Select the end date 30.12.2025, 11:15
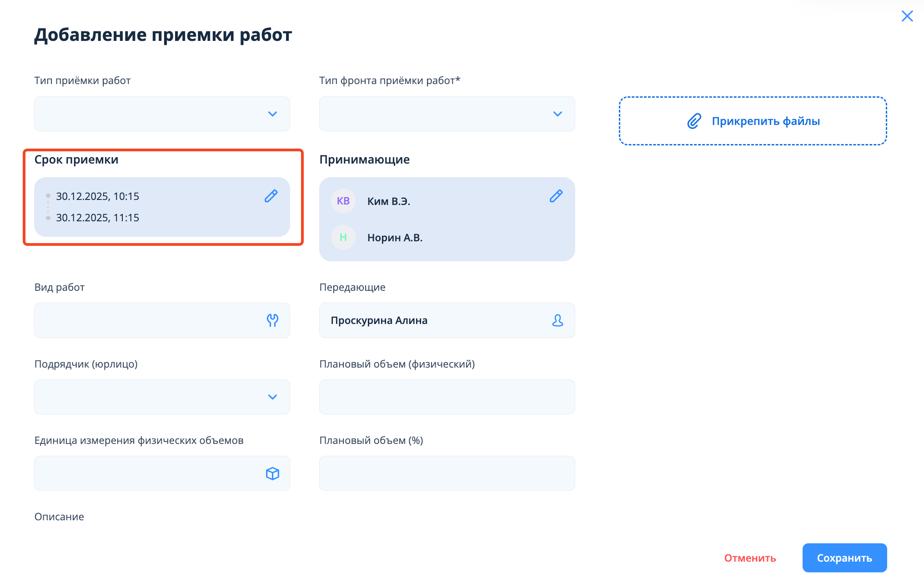 [97, 218]
